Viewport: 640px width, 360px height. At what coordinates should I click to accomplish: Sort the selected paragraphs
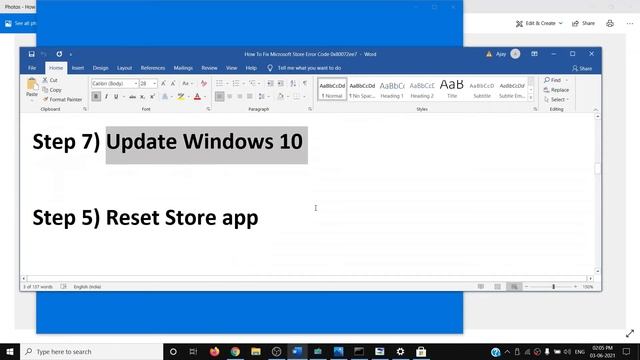293,83
